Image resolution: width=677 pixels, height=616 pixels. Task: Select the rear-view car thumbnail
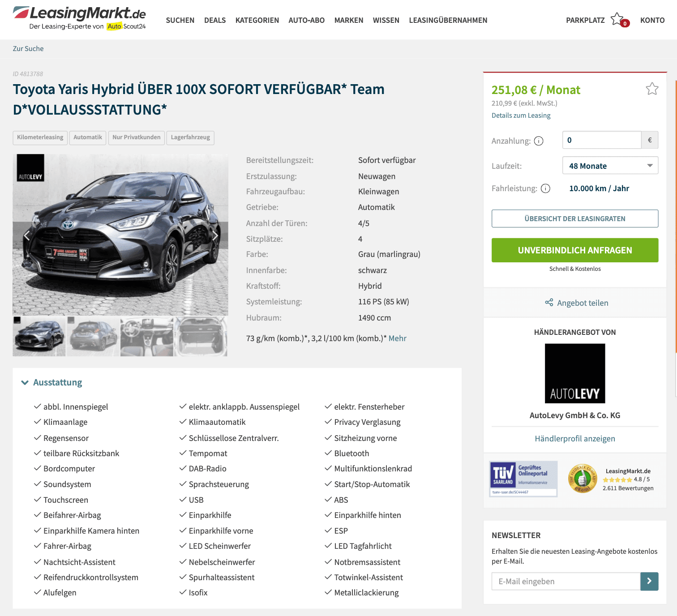tap(93, 336)
